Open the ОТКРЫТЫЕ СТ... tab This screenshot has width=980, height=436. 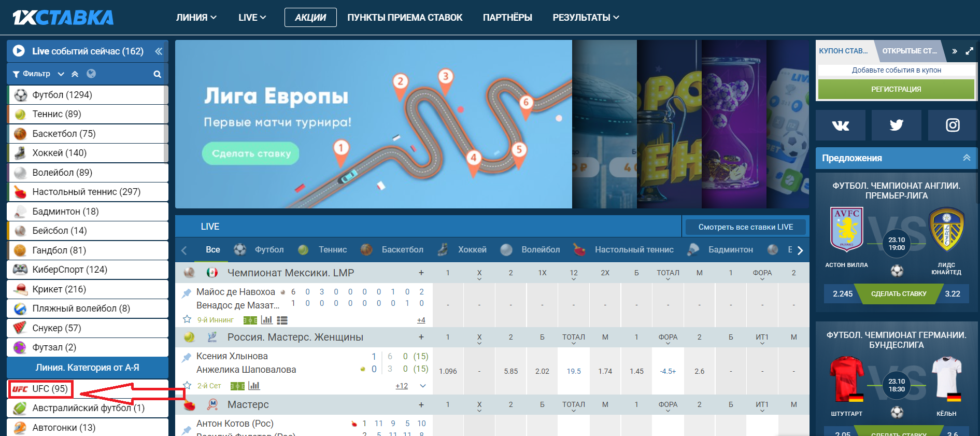(910, 51)
